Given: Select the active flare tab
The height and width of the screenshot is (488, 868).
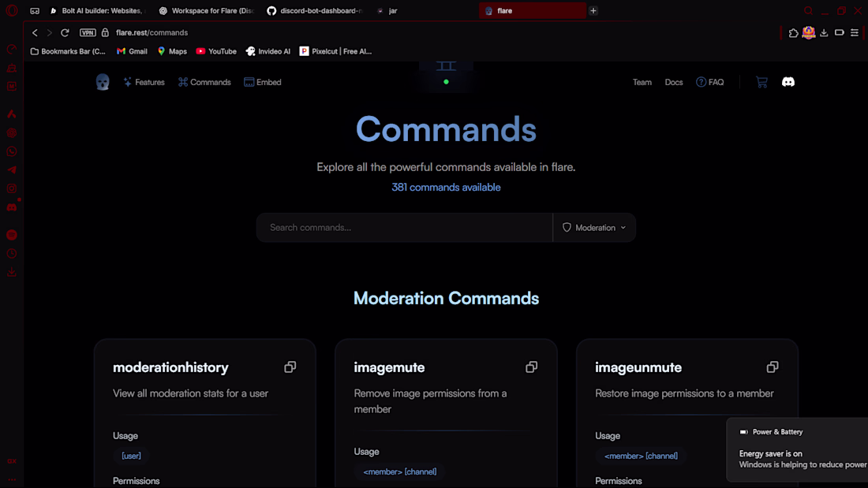Looking at the screenshot, I should pyautogui.click(x=533, y=10).
